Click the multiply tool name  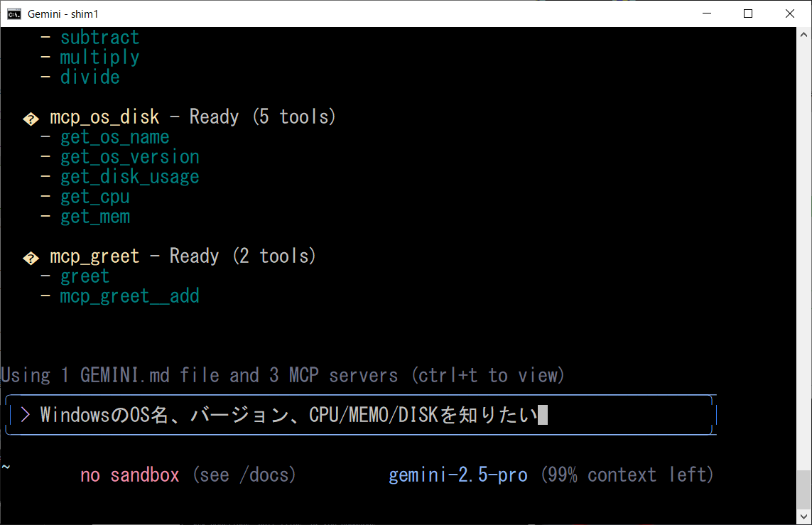pyautogui.click(x=99, y=58)
